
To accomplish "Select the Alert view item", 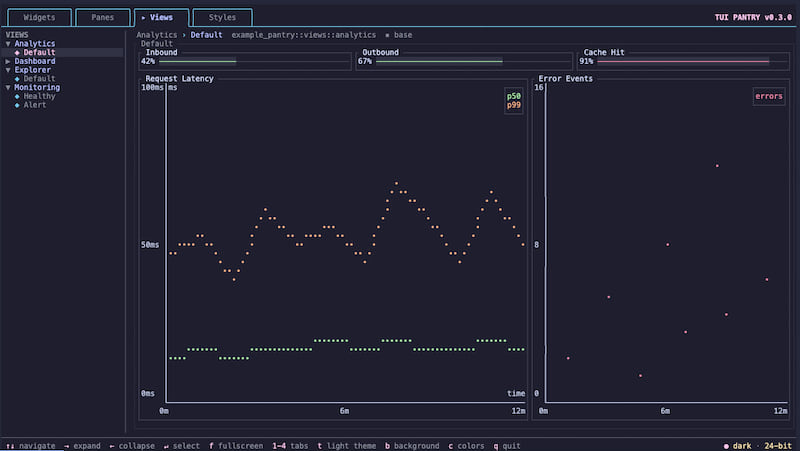I will coord(35,105).
